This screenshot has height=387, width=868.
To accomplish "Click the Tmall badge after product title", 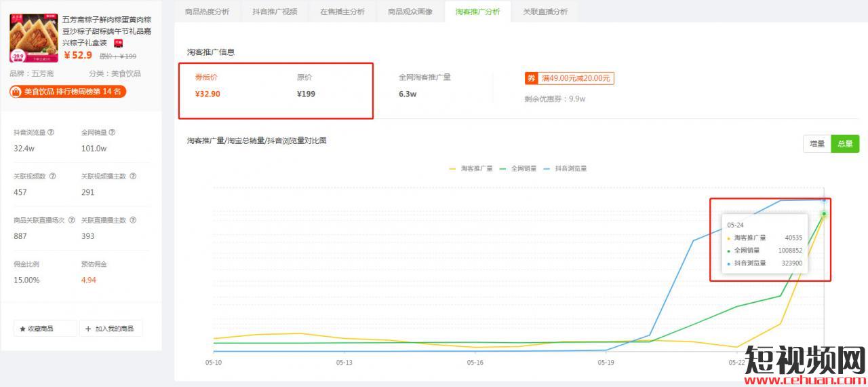I will (x=119, y=43).
